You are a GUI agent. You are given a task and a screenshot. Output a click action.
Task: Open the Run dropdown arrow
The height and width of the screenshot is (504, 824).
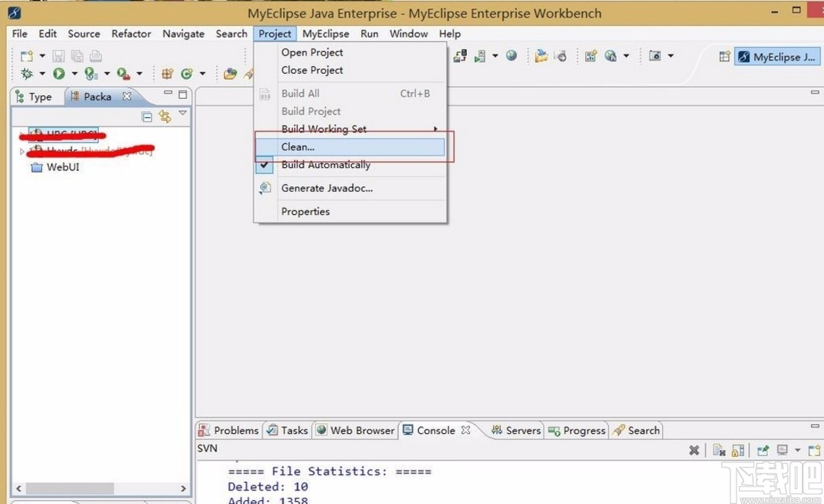tap(74, 74)
